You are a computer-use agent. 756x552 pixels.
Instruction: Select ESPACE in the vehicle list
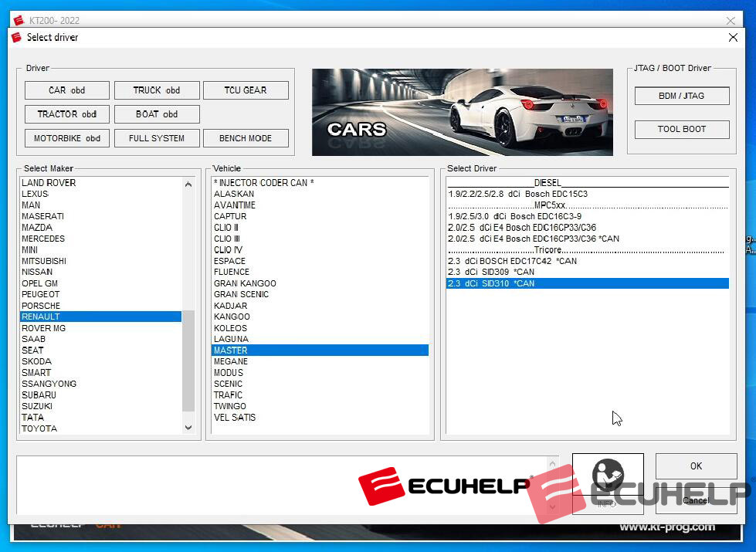[320, 261]
